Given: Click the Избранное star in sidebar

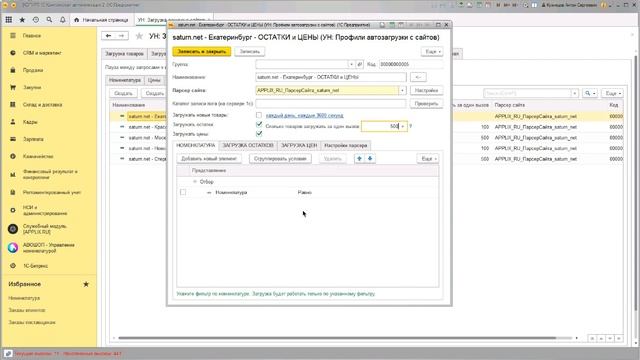Looking at the screenshot, I should pos(86,284).
